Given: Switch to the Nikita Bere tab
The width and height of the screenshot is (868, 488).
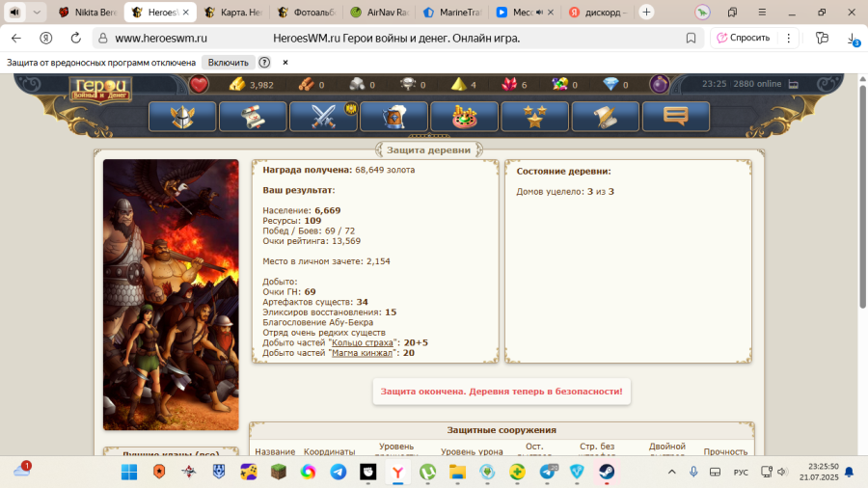Looking at the screenshot, I should (x=88, y=13).
